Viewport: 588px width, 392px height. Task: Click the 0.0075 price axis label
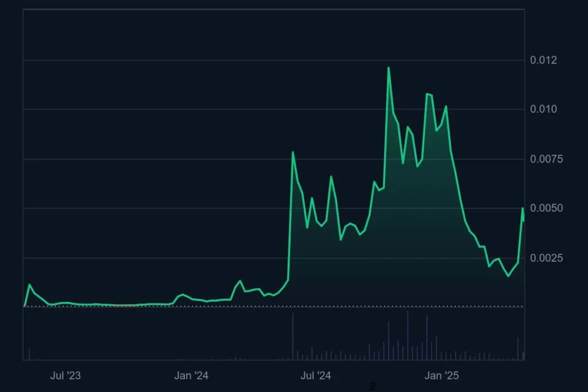(x=547, y=159)
